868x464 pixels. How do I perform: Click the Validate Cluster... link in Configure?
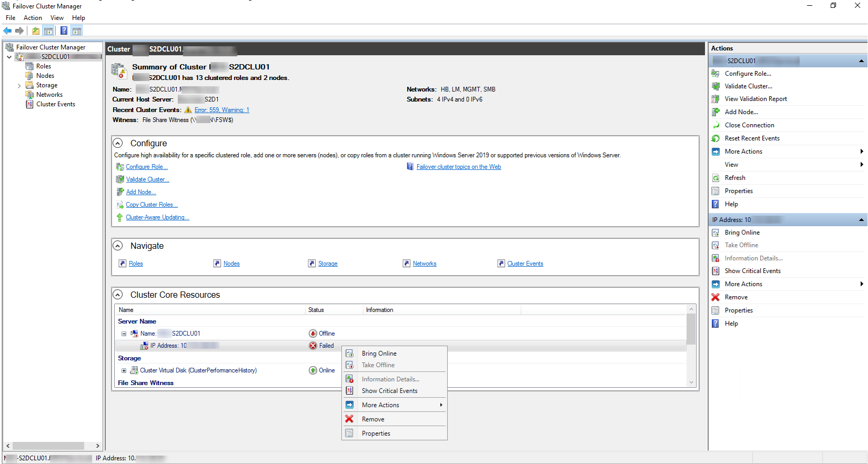pyautogui.click(x=147, y=179)
